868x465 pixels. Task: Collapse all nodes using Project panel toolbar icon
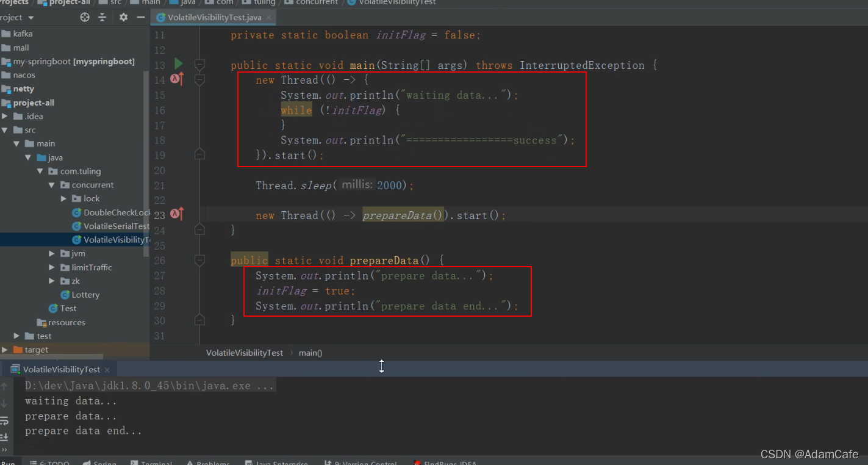[x=102, y=17]
